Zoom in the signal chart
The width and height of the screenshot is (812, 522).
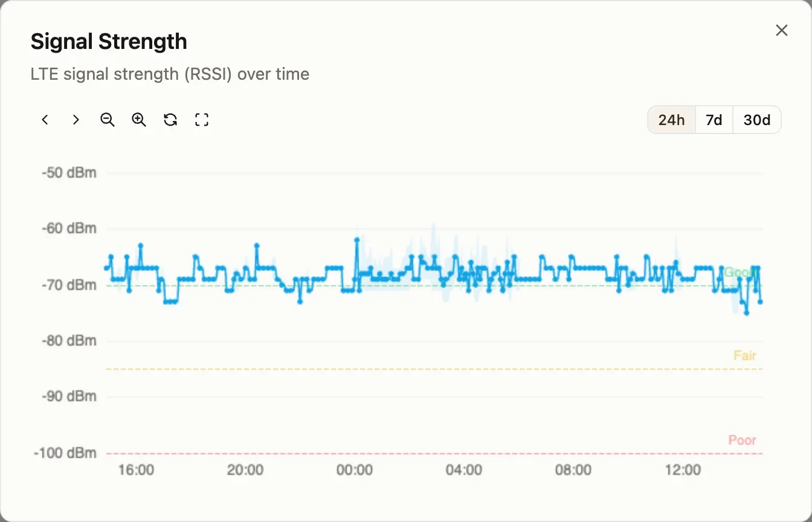139,120
